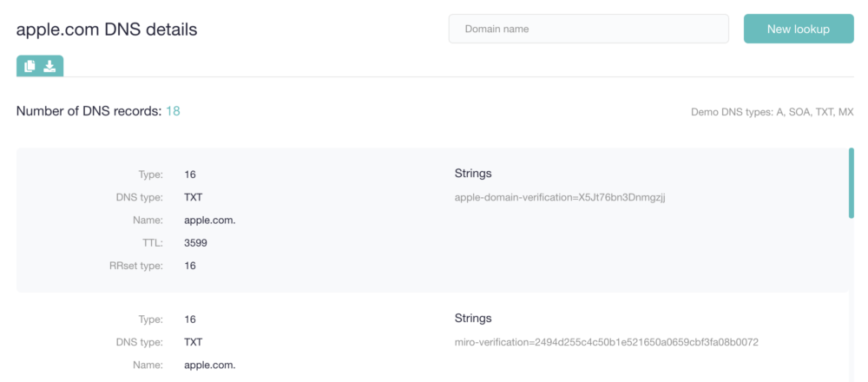The image size is (868, 382).
Task: Select the Number of DNS records label
Action: [89, 111]
